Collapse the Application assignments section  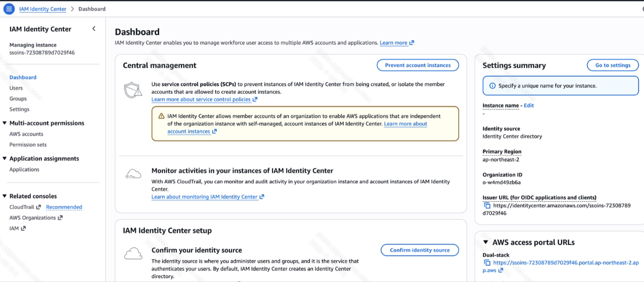pos(5,159)
